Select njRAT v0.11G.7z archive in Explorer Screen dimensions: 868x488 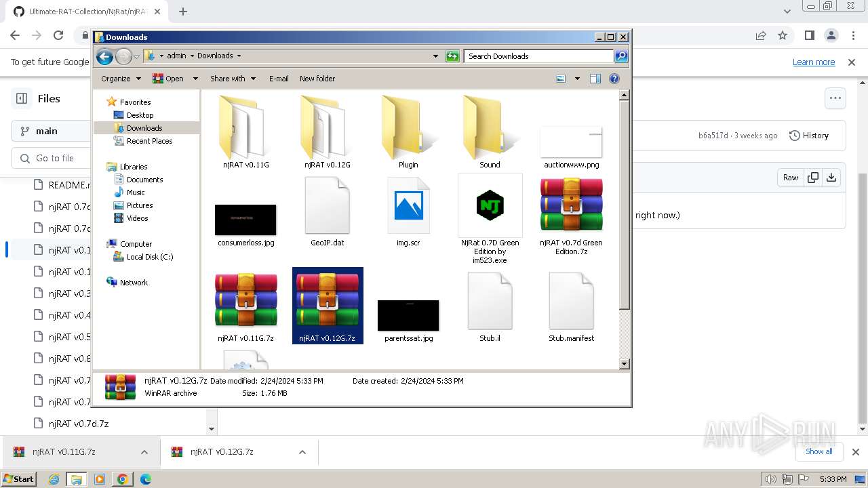245,307
